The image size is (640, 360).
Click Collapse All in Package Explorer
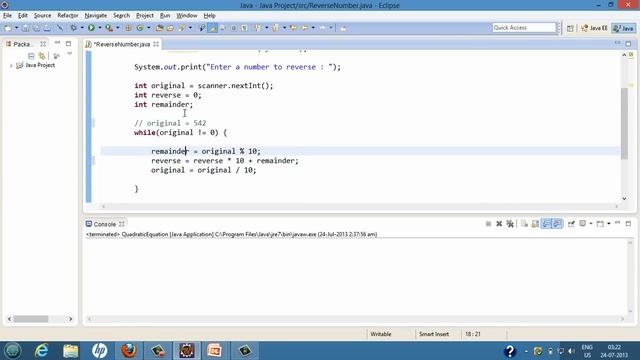pyautogui.click(x=31, y=56)
